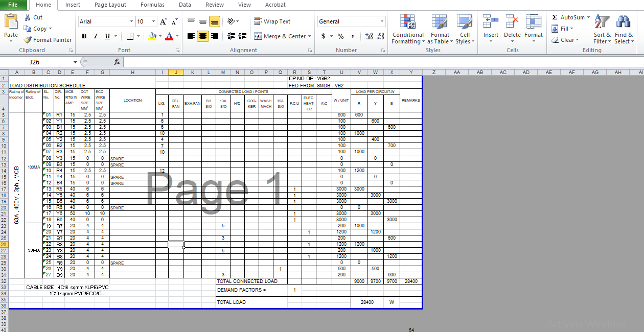Toggle bold formatting on the selection

(x=84, y=36)
